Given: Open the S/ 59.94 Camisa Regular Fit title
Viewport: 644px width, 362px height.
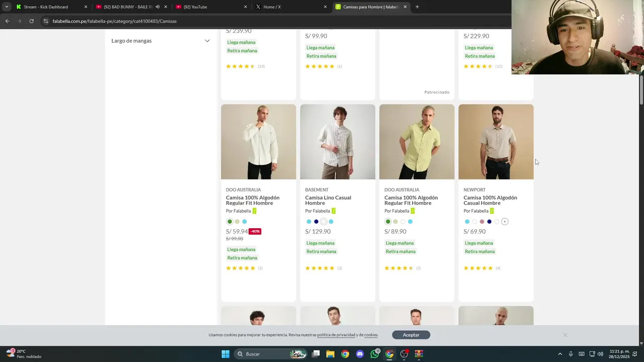Looking at the screenshot, I should pyautogui.click(x=253, y=200).
